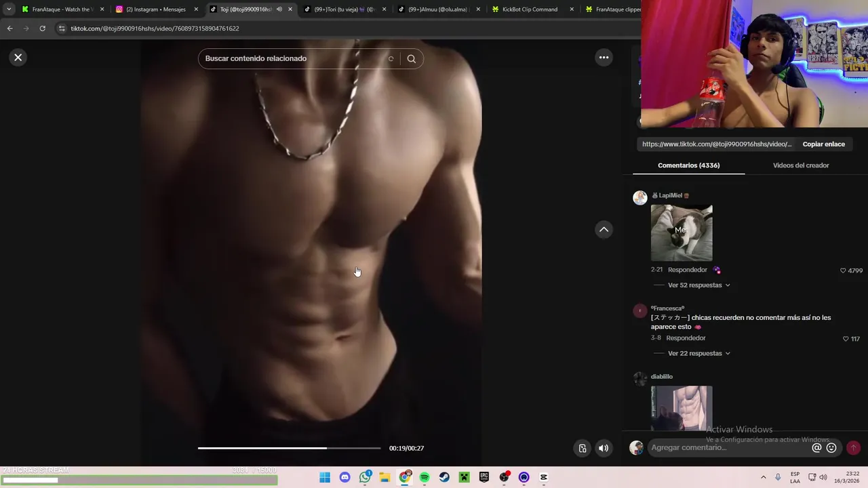Open File Explorer from taskbar
868x488 pixels.
click(x=384, y=477)
